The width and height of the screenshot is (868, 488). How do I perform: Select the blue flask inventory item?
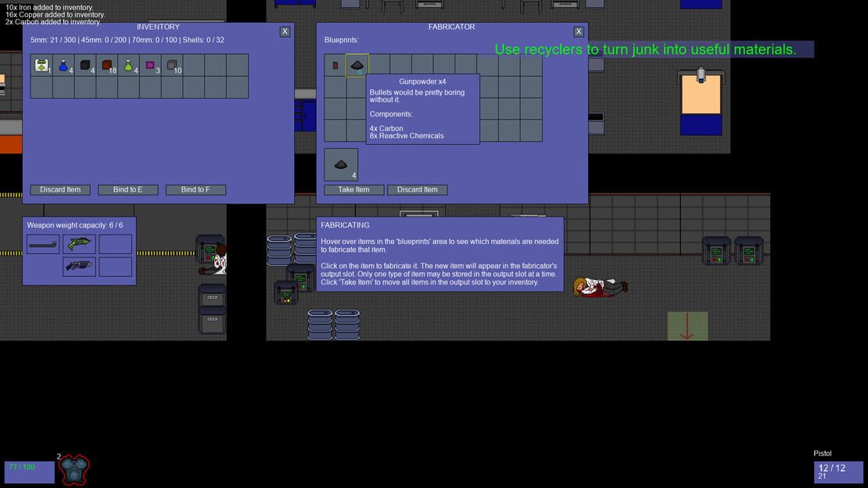pos(63,66)
